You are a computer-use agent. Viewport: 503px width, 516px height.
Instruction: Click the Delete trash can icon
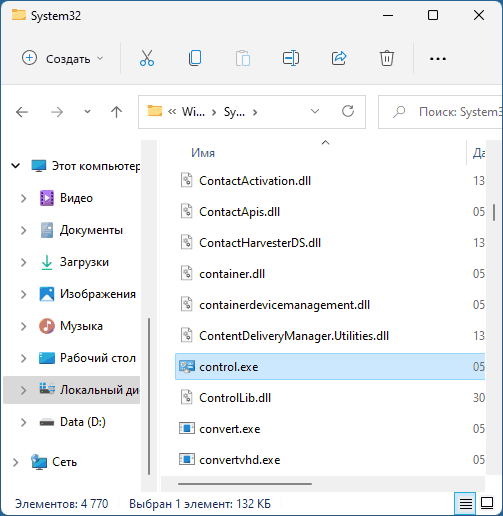point(387,58)
